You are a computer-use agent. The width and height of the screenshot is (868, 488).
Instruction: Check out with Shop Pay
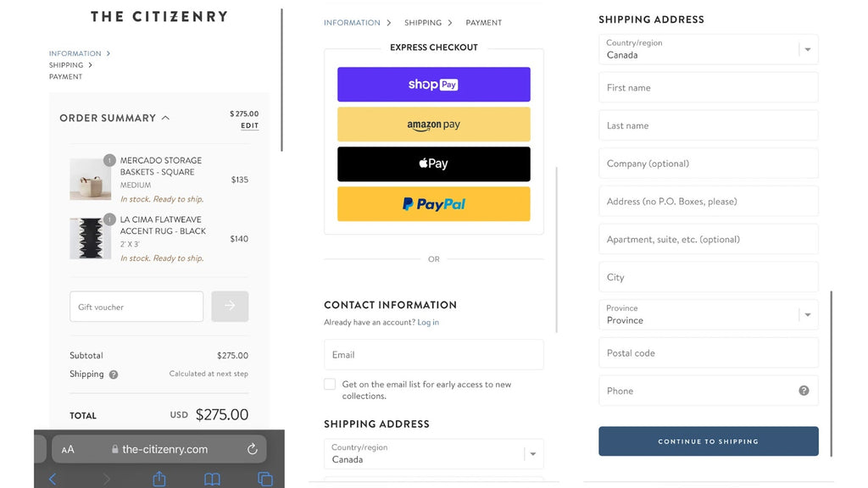(x=433, y=84)
